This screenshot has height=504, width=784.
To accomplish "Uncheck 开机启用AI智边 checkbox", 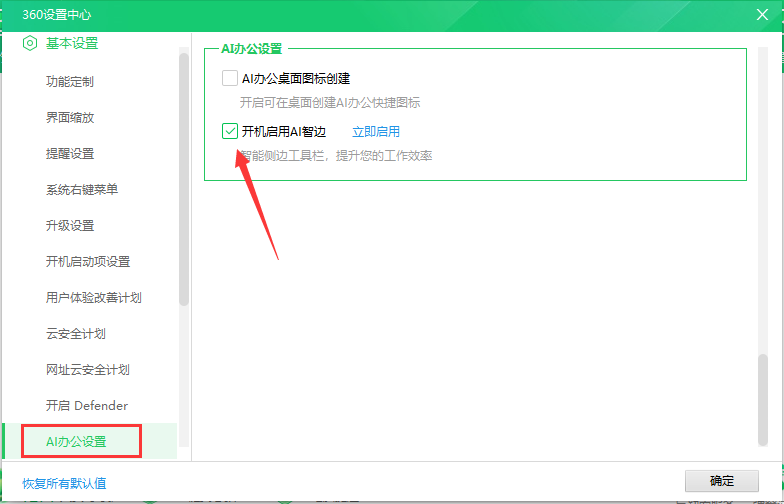I will [x=230, y=132].
